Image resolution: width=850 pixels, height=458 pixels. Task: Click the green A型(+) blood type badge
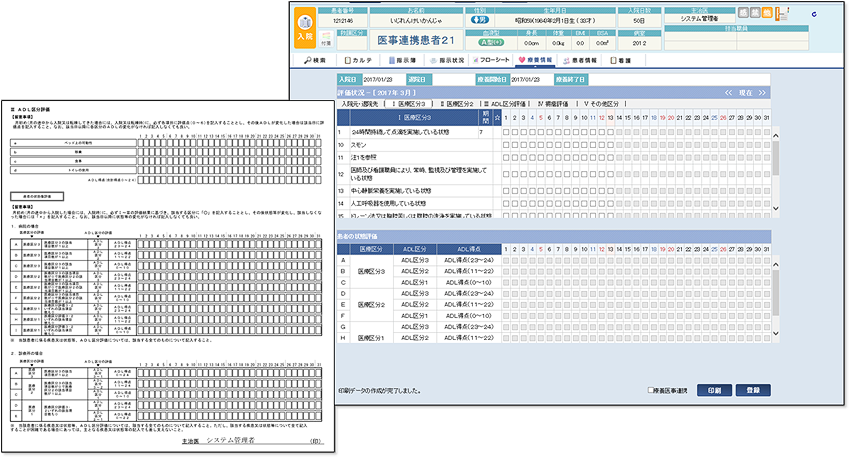click(x=491, y=42)
